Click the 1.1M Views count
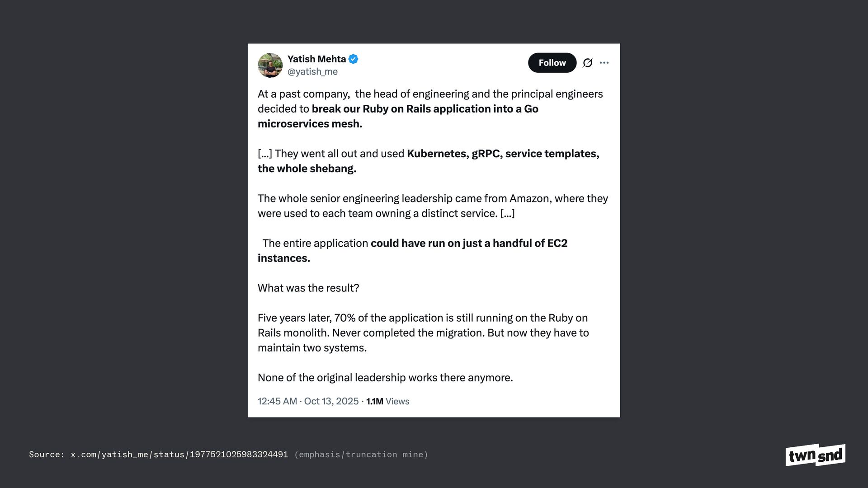 click(387, 401)
